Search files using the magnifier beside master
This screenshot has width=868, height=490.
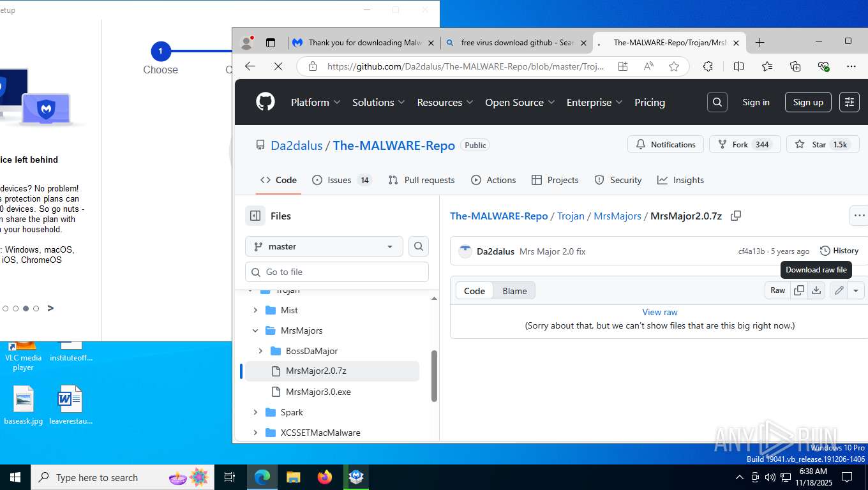(419, 246)
